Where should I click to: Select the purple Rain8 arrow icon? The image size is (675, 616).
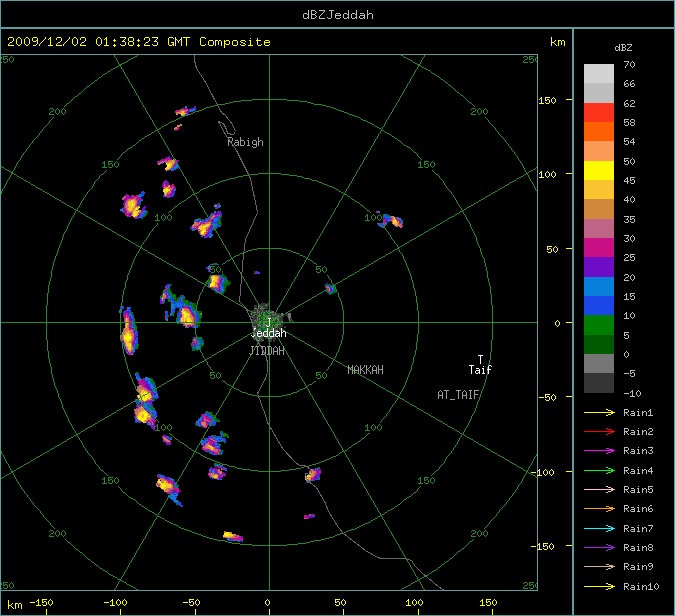tap(599, 548)
